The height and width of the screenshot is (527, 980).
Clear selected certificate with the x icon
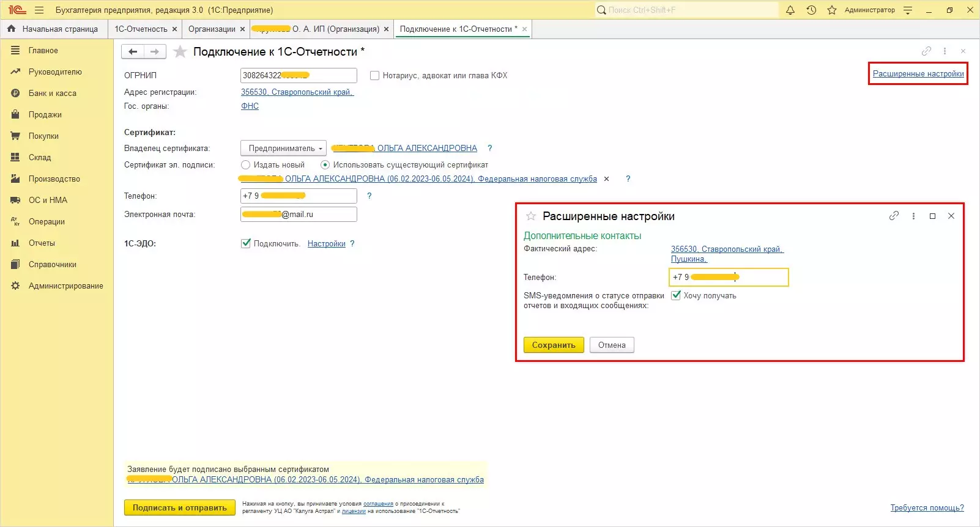click(x=606, y=179)
